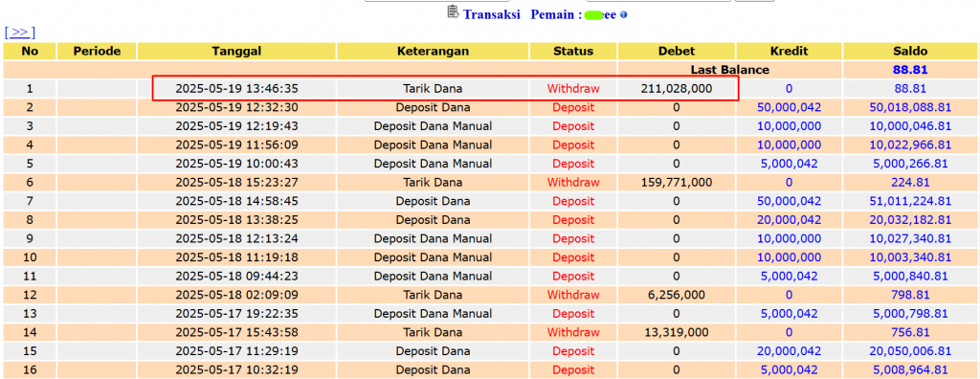Image resolution: width=980 pixels, height=379 pixels.
Task: Select date 2025-05-18 02:09:09
Action: (x=236, y=295)
